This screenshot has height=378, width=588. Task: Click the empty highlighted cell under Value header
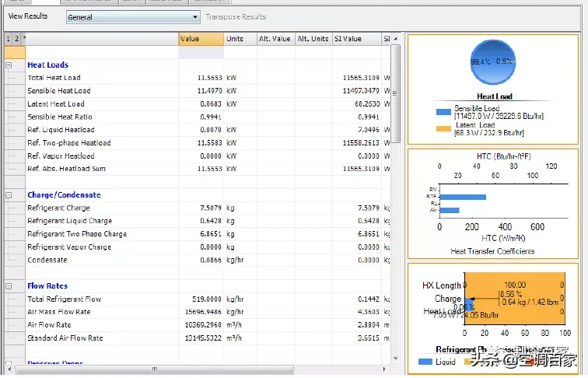tap(201, 52)
